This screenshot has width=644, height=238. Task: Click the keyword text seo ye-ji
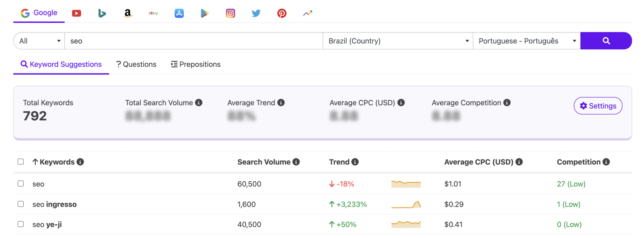pos(47,224)
